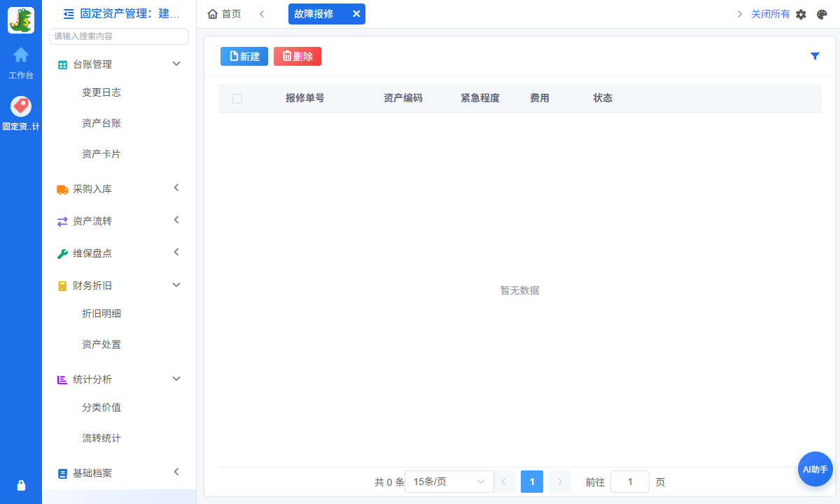Click the 紧急程度 column header
Screen dimensions: 840x504
(480, 98)
